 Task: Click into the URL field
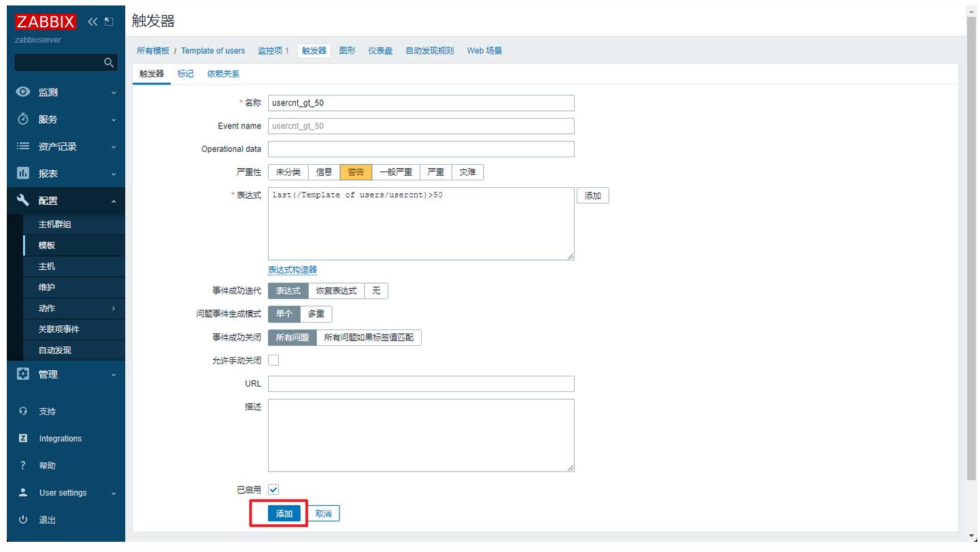[421, 383]
